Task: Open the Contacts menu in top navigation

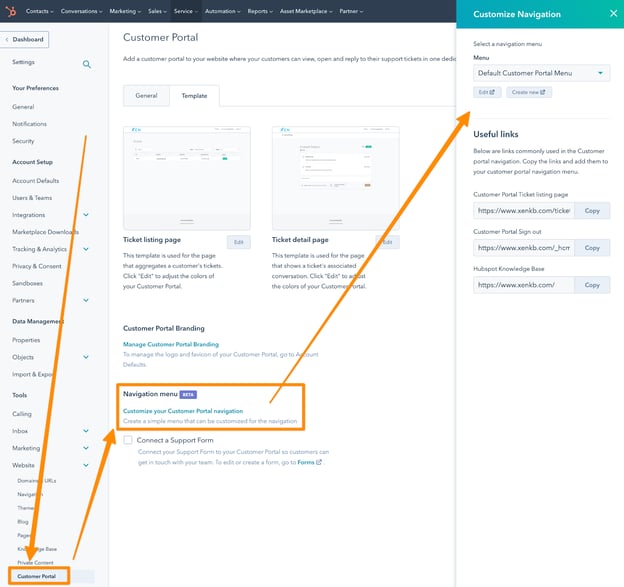Action: pyautogui.click(x=38, y=12)
